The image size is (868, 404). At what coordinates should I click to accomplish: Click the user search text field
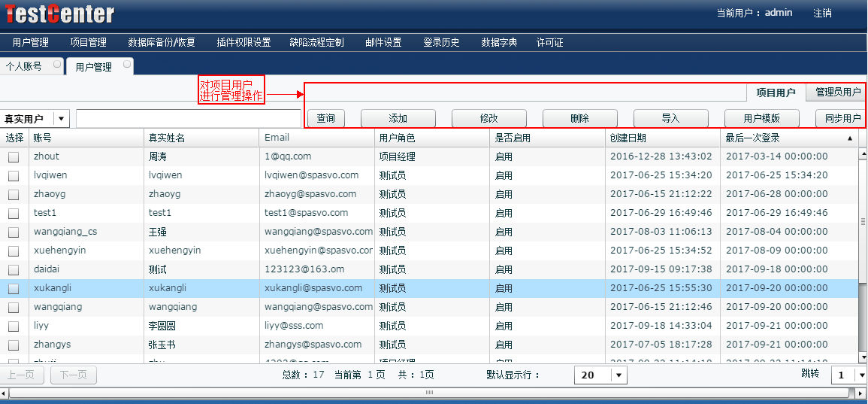(188, 119)
